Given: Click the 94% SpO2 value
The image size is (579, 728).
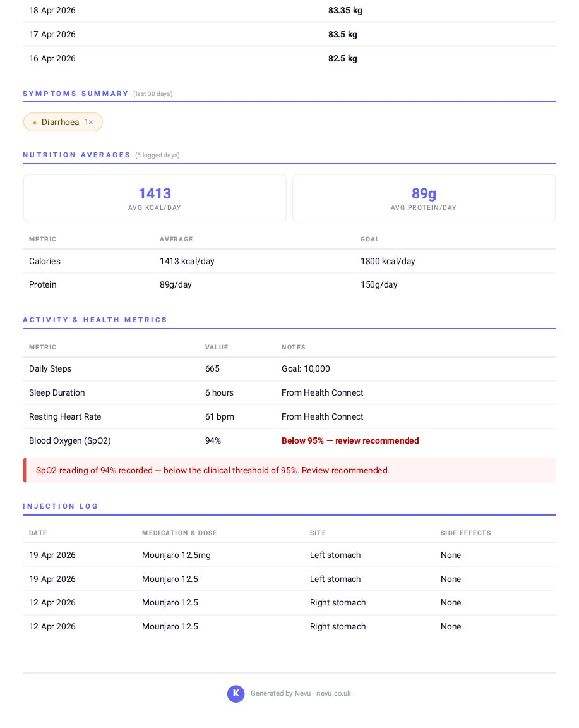Looking at the screenshot, I should (x=213, y=440).
